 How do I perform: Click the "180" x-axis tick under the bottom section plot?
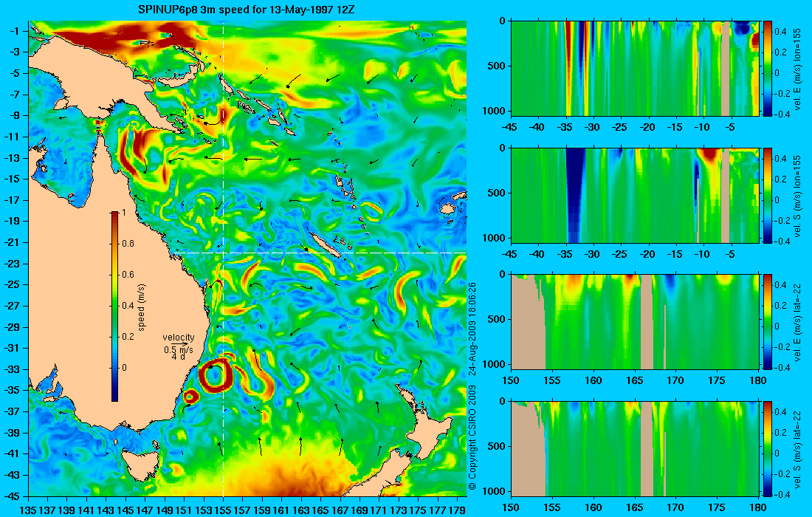click(x=758, y=507)
